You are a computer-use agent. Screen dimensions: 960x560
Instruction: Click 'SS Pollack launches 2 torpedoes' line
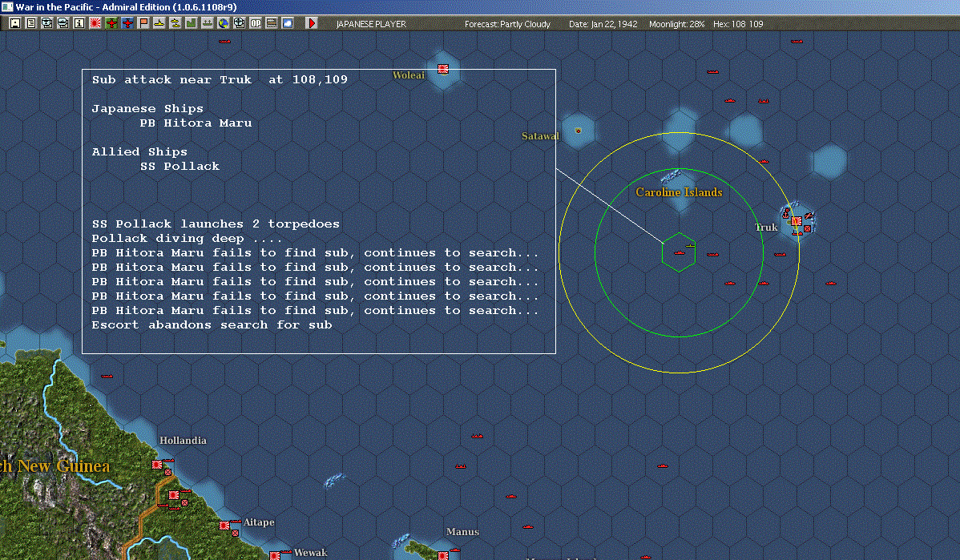pyautogui.click(x=216, y=224)
